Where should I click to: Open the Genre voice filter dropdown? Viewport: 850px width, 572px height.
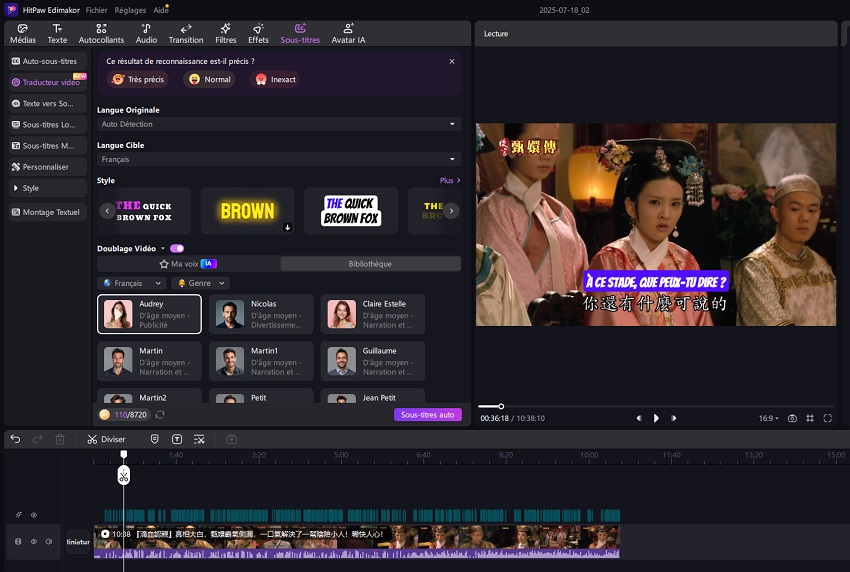[201, 283]
